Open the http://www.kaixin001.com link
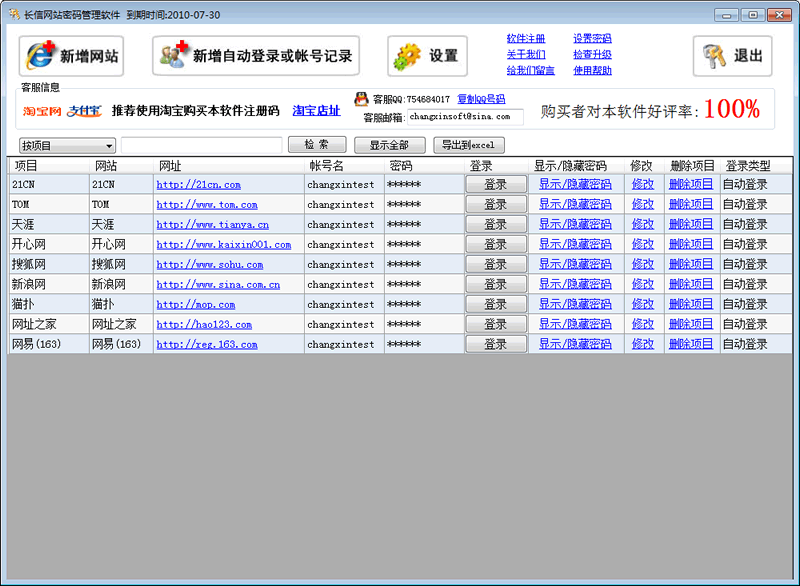 [223, 244]
